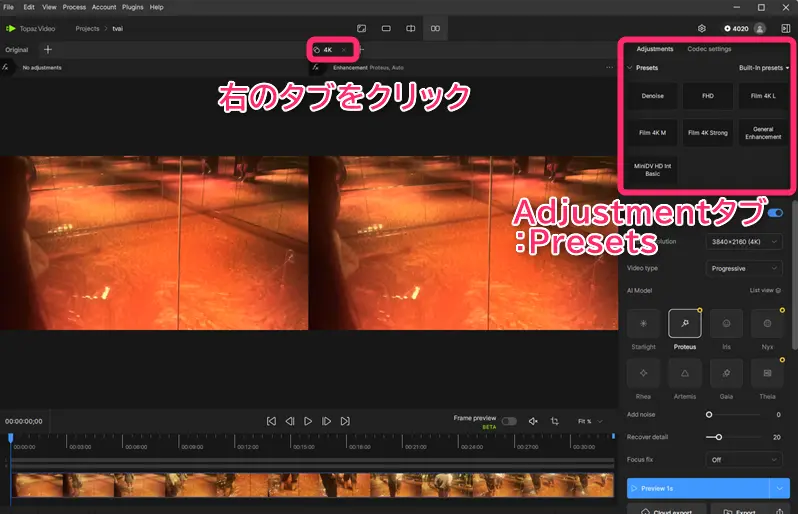Open the Focus fix Off dropdown
Viewport: 798px width, 514px height.
tap(744, 460)
